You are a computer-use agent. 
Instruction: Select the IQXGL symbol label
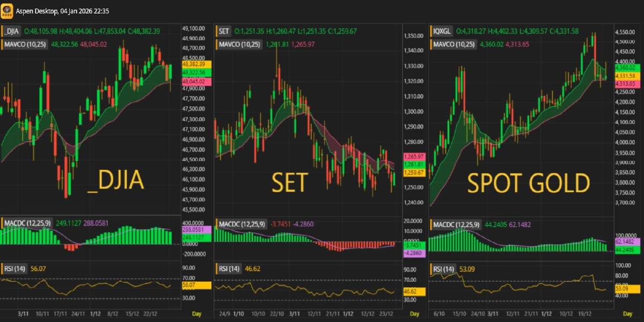point(442,31)
